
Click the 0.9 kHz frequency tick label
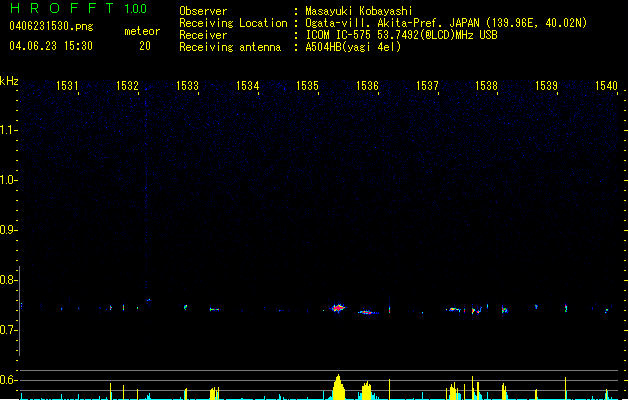coord(7,230)
